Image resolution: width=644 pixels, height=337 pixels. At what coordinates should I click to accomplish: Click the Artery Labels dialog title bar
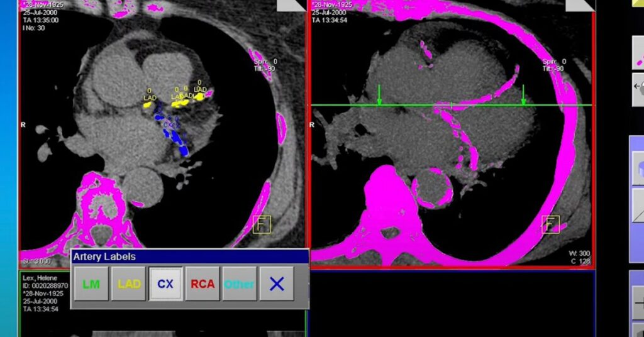tap(189, 257)
